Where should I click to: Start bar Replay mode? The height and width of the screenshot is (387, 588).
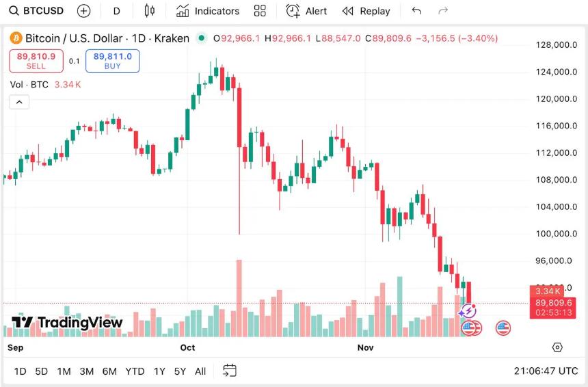pos(366,11)
